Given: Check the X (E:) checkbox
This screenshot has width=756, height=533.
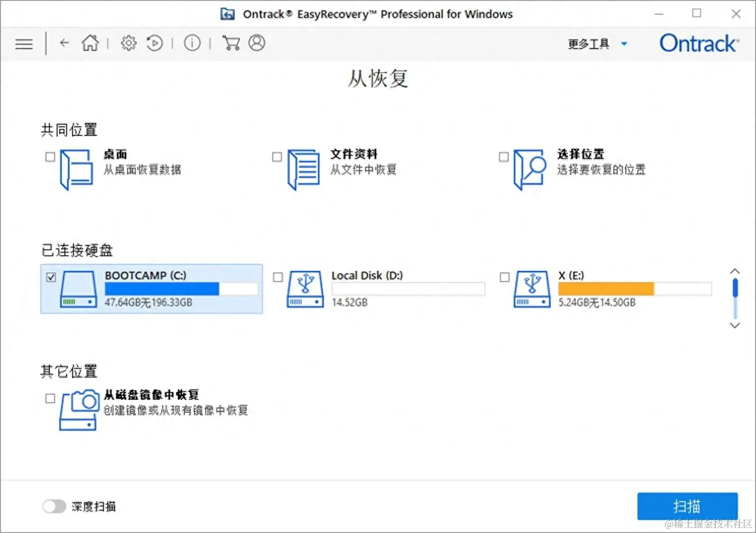Looking at the screenshot, I should click(x=505, y=277).
